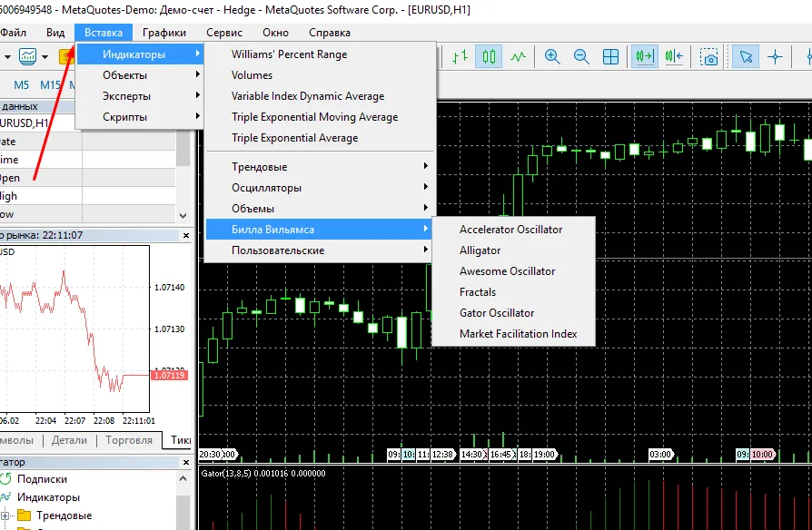812x530 pixels.
Task: Choose Gator Oscillator
Action: [514, 312]
